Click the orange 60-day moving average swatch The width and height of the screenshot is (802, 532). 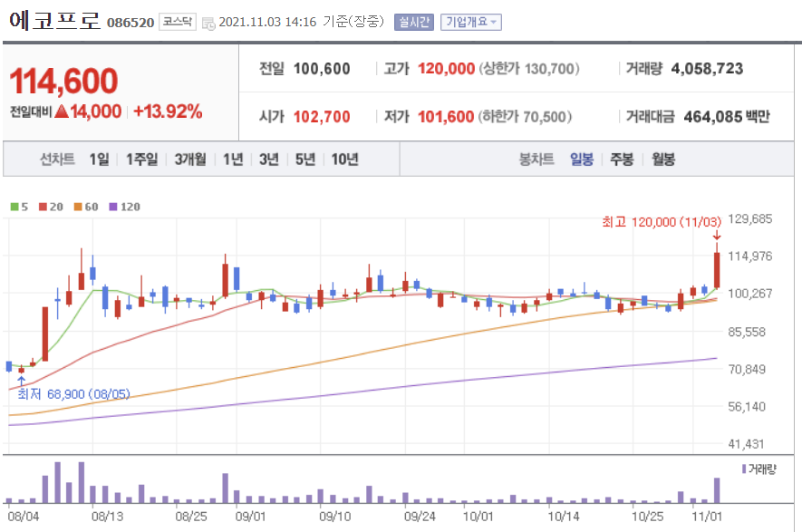(78, 207)
